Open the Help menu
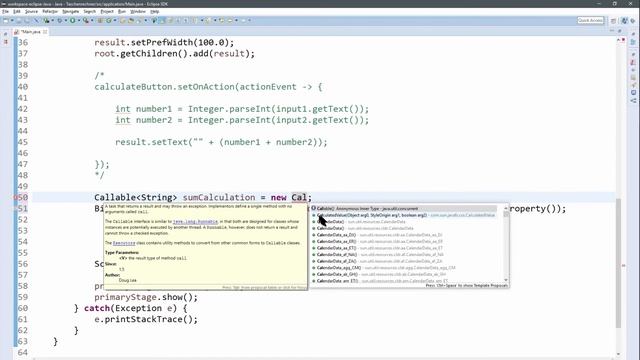The height and width of the screenshot is (360, 640). [x=155, y=11]
